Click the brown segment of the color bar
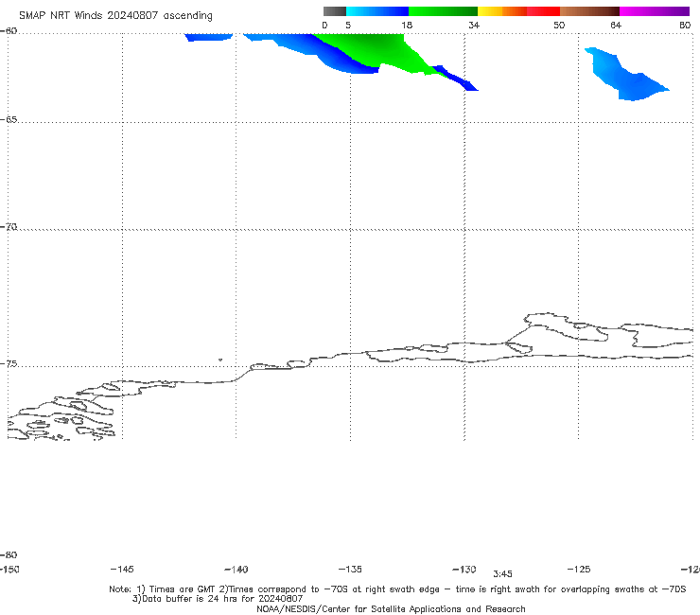The height and width of the screenshot is (615, 700). click(x=589, y=11)
